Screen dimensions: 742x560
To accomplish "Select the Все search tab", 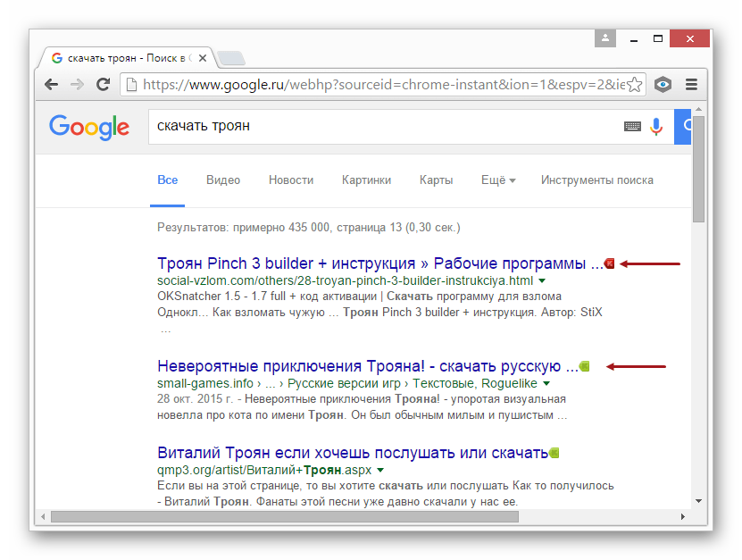I will pyautogui.click(x=168, y=180).
